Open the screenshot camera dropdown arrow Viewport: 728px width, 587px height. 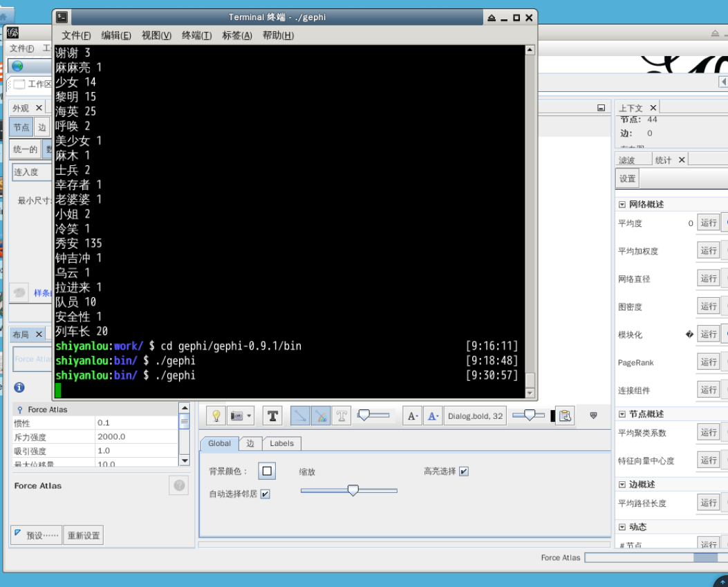click(249, 416)
